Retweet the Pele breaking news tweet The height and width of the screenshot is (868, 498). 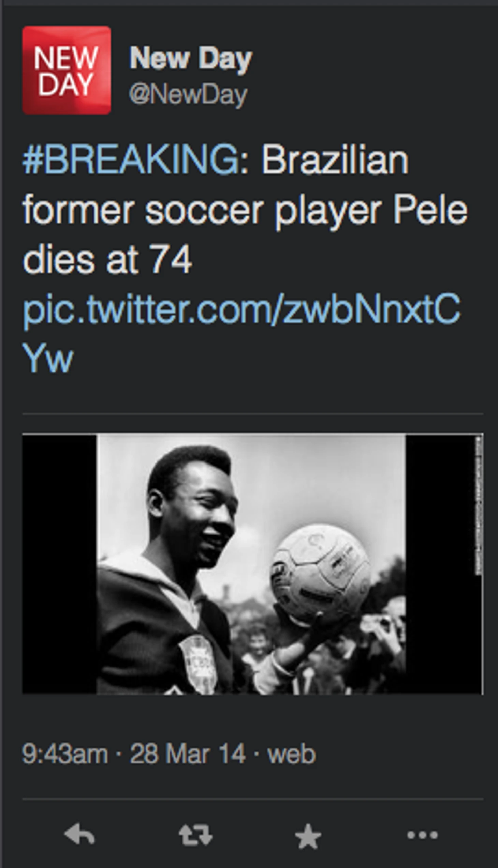pyautogui.click(x=196, y=835)
